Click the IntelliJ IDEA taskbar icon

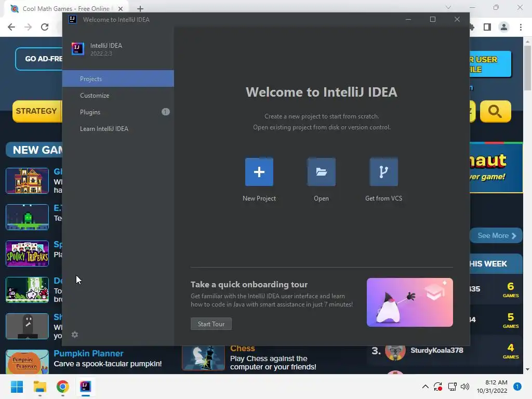pyautogui.click(x=86, y=387)
